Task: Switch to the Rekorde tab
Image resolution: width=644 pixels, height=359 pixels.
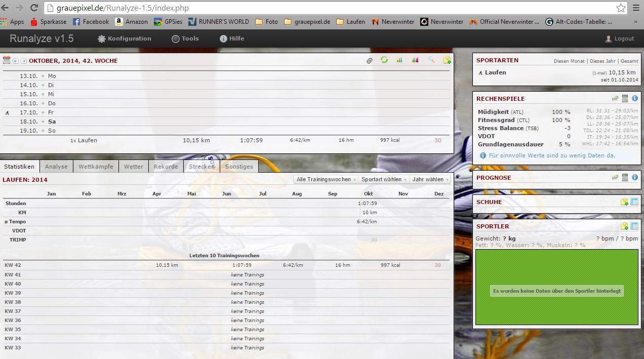Action: [x=166, y=167]
